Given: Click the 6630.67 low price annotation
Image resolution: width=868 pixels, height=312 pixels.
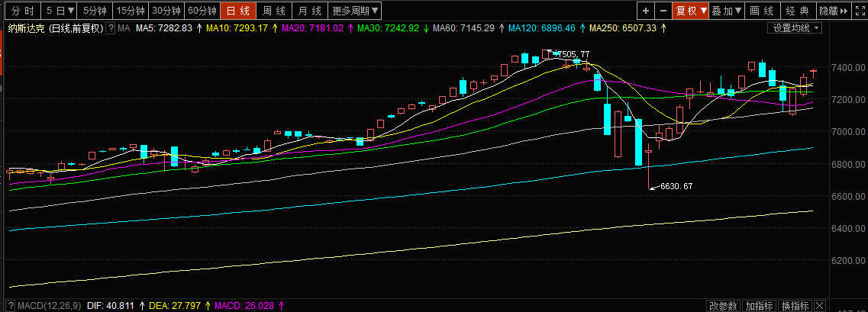Looking at the screenshot, I should point(676,186).
